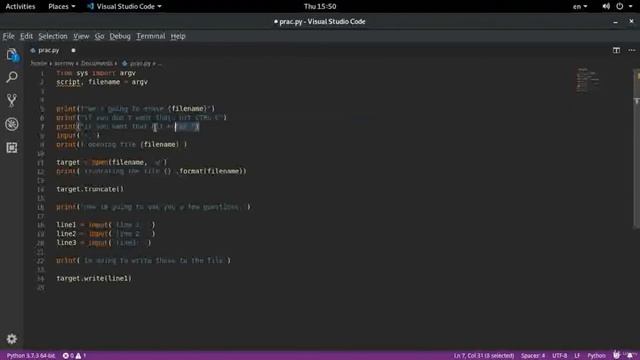Click the line 'from sys import argv'

(96, 73)
